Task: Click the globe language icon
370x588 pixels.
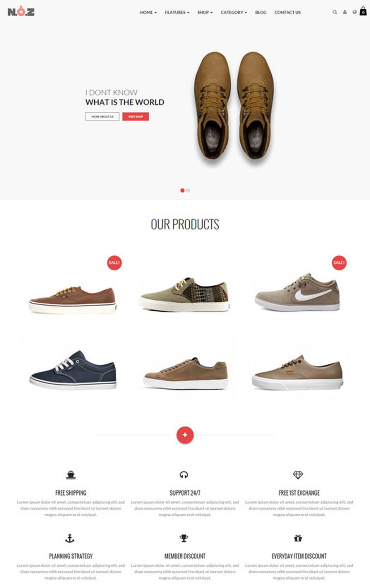Action: pyautogui.click(x=354, y=12)
